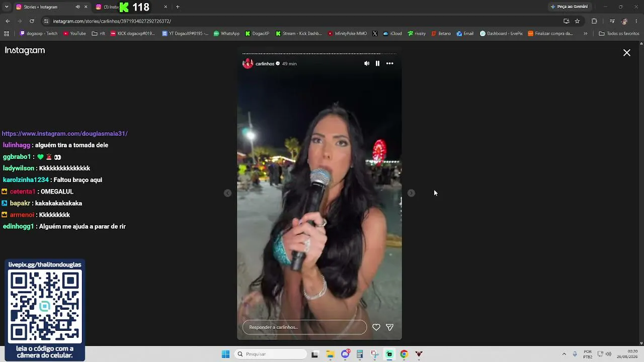Open the rivalry bookmark
The width and height of the screenshot is (644, 362).
click(x=417, y=34)
